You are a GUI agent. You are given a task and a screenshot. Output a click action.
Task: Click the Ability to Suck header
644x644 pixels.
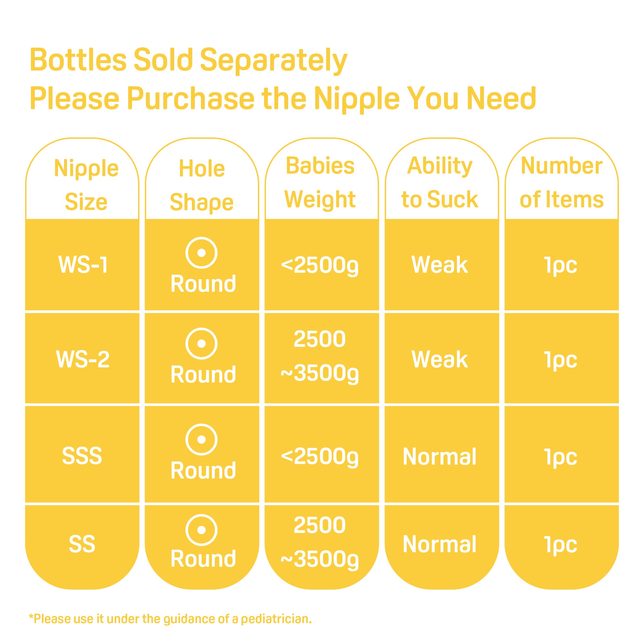pyautogui.click(x=440, y=183)
